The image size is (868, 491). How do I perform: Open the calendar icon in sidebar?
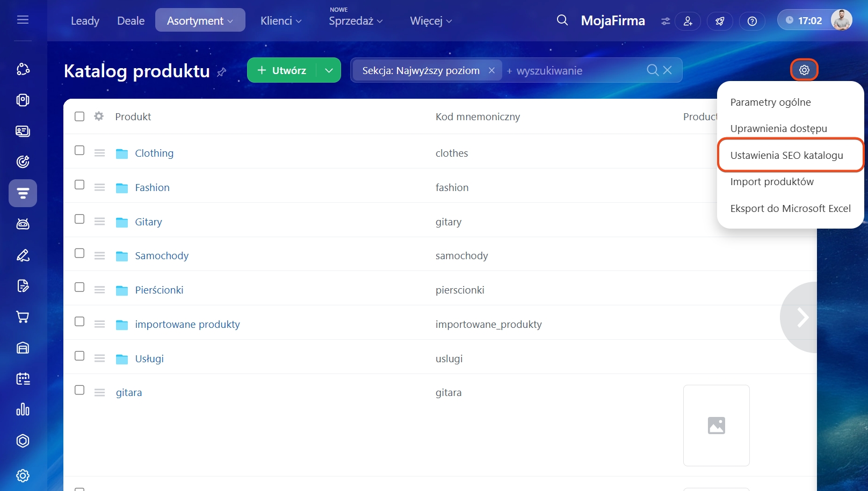coord(23,379)
